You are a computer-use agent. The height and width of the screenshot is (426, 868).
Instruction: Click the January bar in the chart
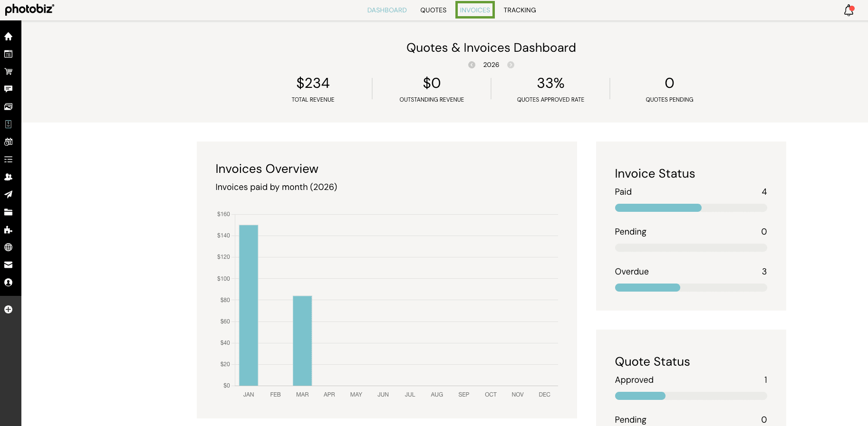[x=249, y=305]
